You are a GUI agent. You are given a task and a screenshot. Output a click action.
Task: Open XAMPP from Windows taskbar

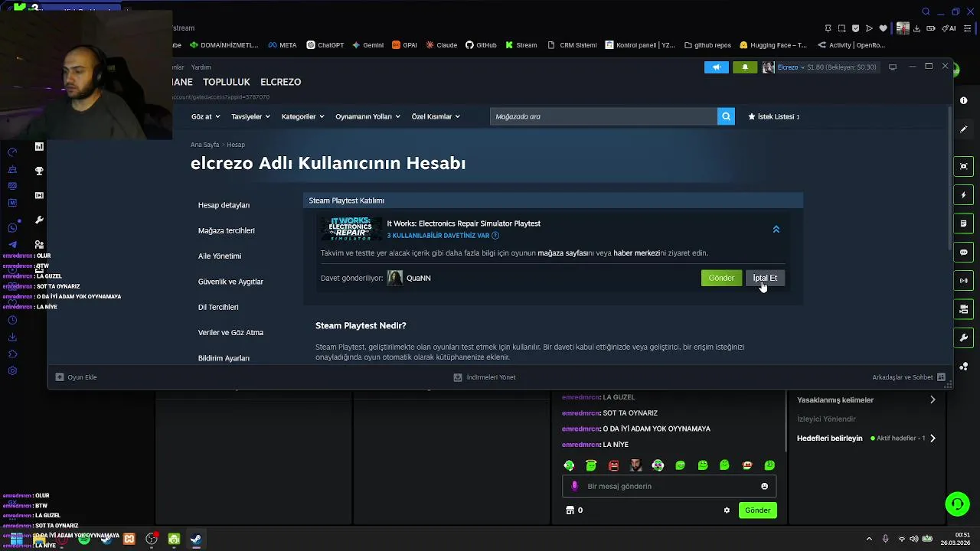click(129, 540)
